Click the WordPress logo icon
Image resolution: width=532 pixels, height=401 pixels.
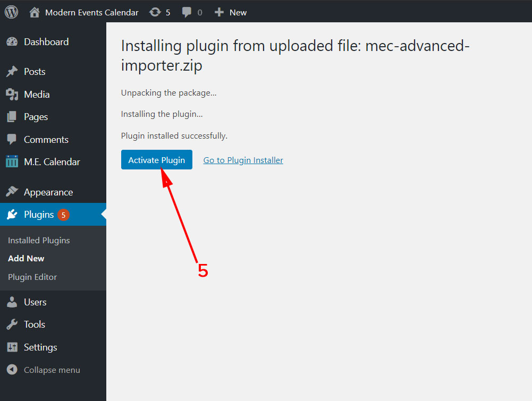(x=11, y=12)
